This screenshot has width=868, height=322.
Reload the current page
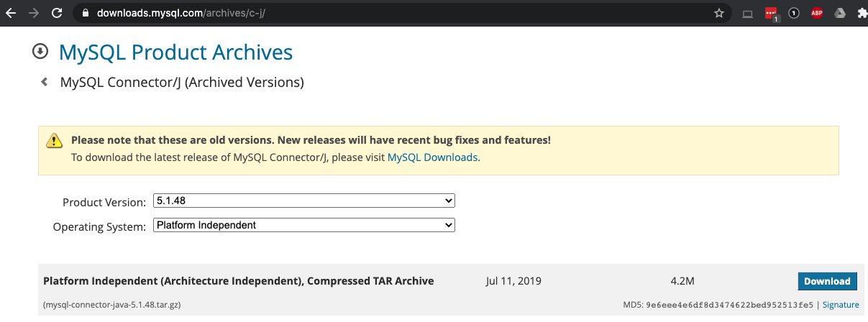point(55,13)
